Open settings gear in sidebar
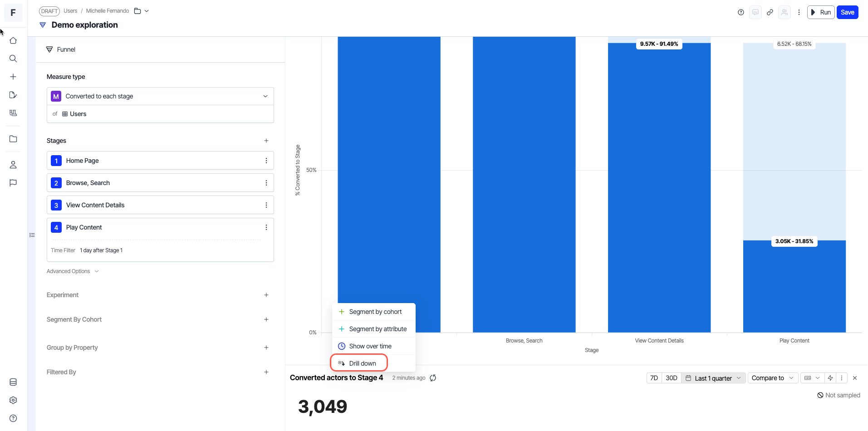The image size is (868, 431). (13, 400)
